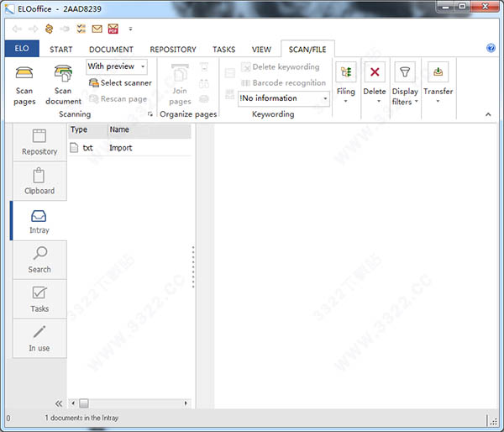Click the go-to arrow icon in quick access toolbar

tap(65, 29)
